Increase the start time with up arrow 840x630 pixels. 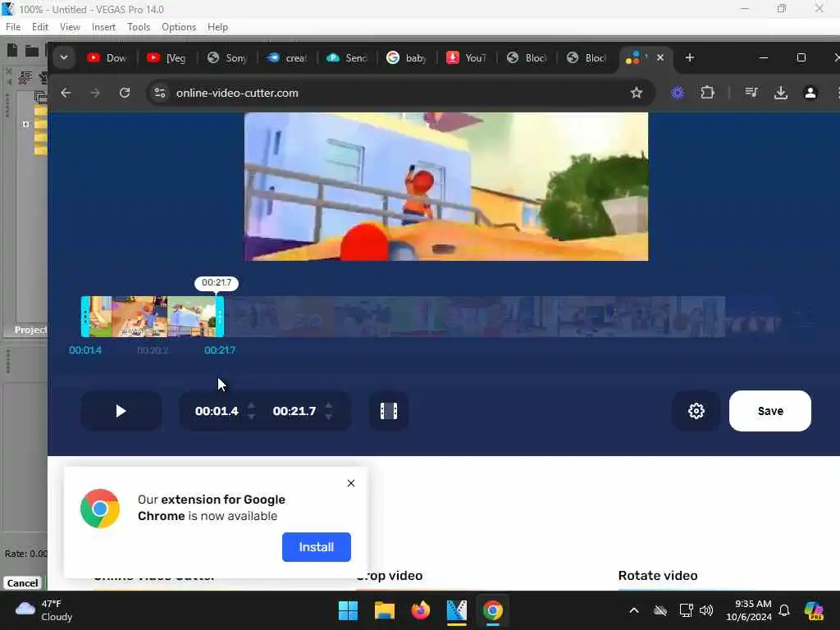pos(251,405)
